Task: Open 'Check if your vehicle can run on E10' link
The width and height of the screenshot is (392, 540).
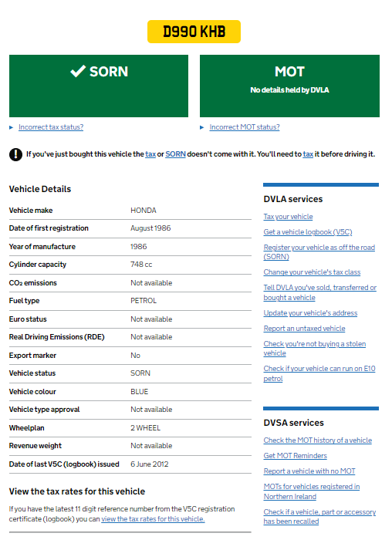Action: point(319,373)
